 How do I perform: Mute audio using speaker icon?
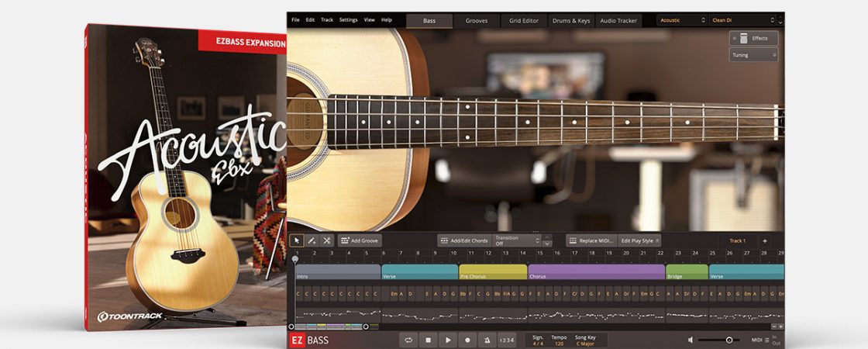click(x=691, y=340)
